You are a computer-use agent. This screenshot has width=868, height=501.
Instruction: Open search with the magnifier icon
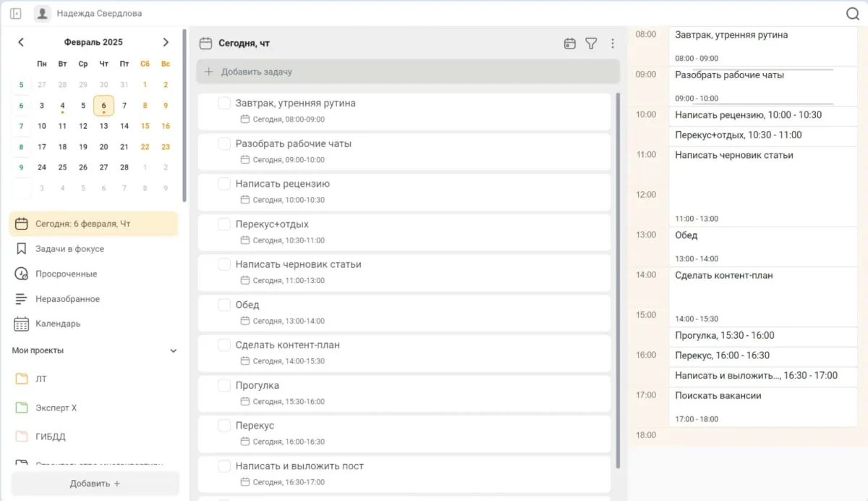pos(852,14)
